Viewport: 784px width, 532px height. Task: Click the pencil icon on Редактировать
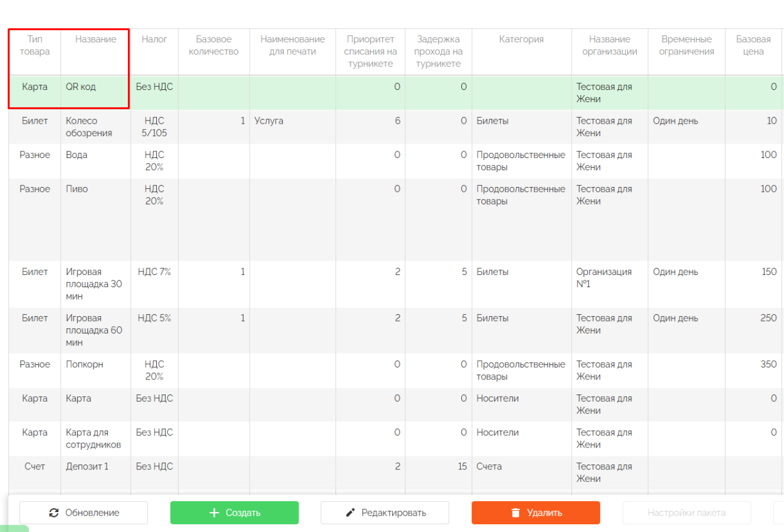[350, 513]
